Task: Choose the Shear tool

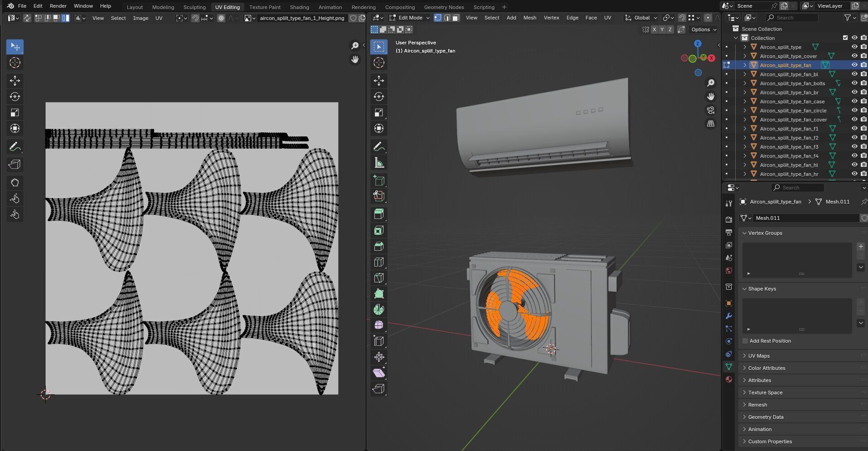Action: [x=379, y=373]
